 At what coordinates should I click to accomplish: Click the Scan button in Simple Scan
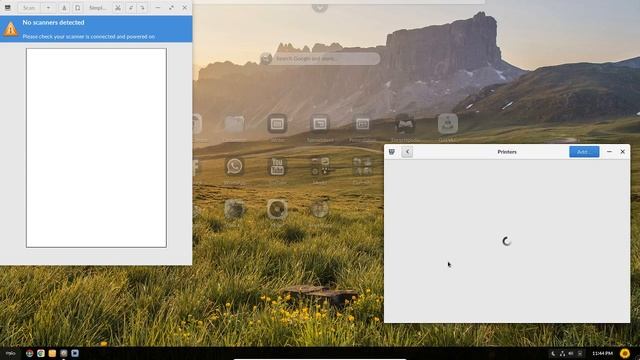29,8
